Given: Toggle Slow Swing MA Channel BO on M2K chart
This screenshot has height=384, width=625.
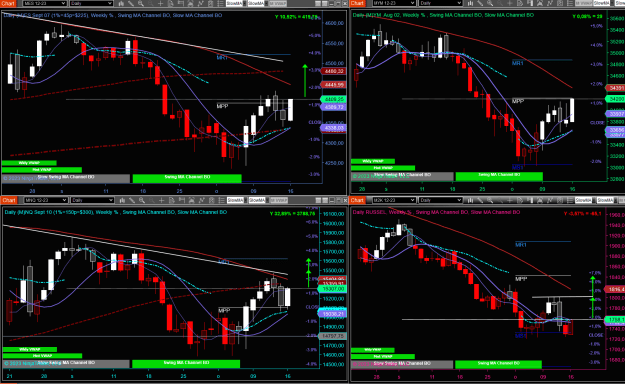Looking at the screenshot, I should pyautogui.click(x=402, y=364).
